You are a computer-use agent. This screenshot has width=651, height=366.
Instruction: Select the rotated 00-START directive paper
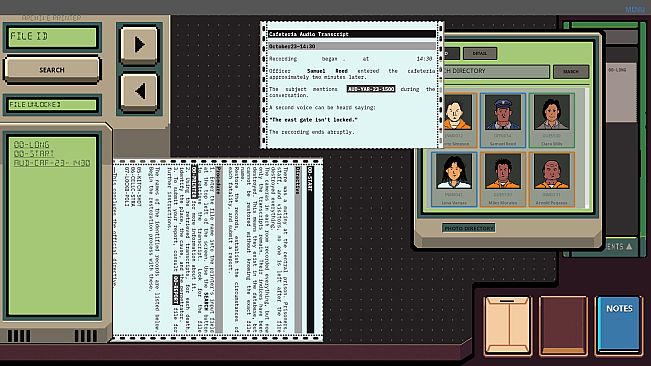(x=218, y=249)
